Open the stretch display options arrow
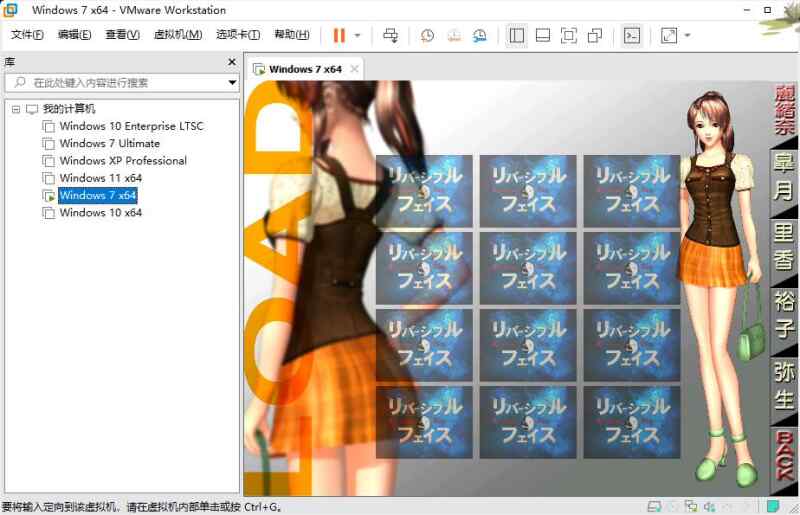 pyautogui.click(x=687, y=35)
